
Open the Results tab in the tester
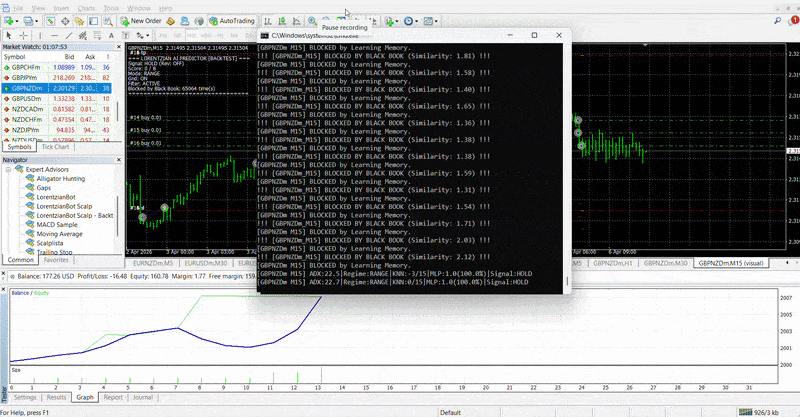56,397
